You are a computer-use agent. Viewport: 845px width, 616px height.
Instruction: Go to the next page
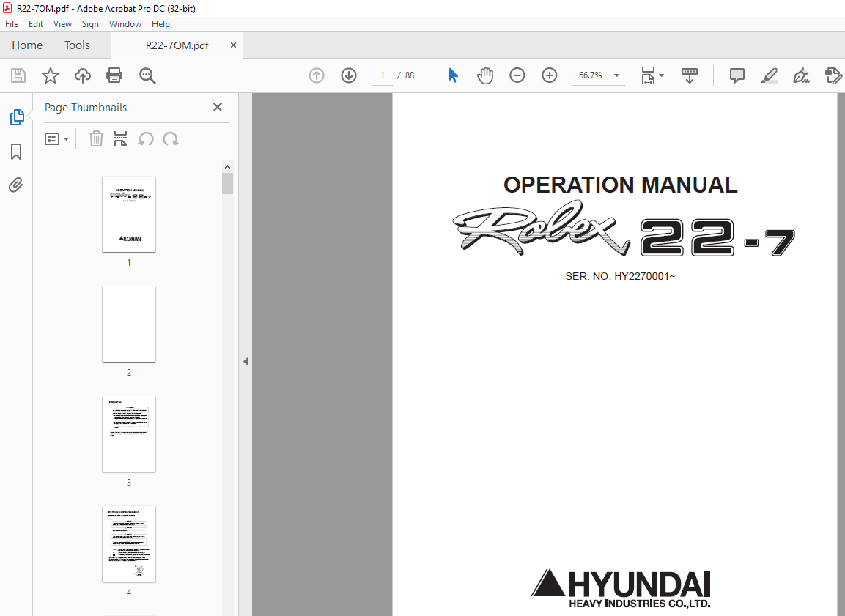click(348, 75)
